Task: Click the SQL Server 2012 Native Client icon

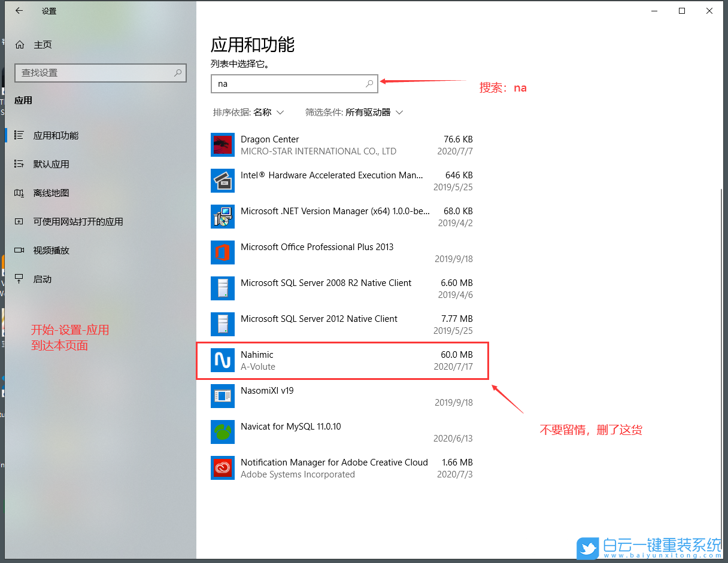Action: [x=222, y=324]
